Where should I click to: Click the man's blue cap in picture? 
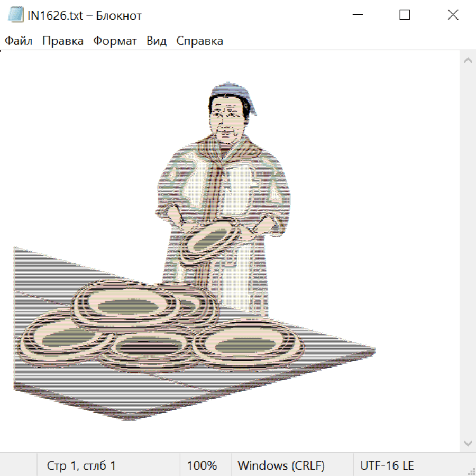(232, 92)
